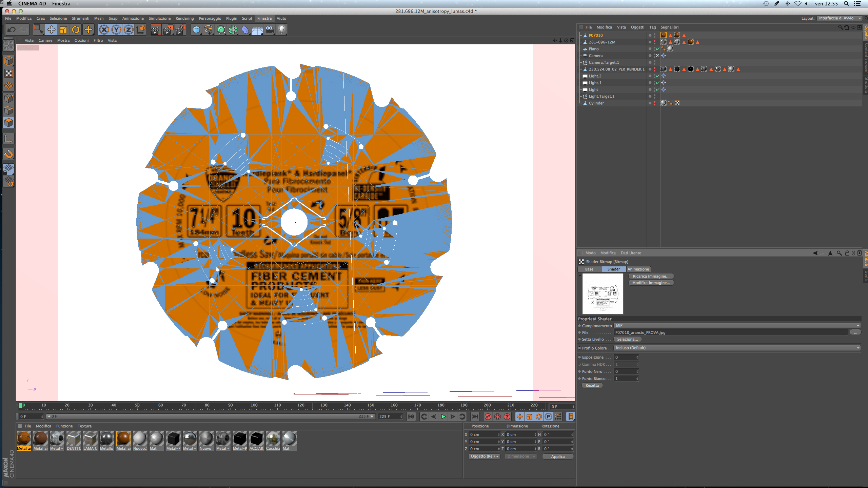
Task: Open the Campionamento MIP dropdown
Action: click(737, 326)
